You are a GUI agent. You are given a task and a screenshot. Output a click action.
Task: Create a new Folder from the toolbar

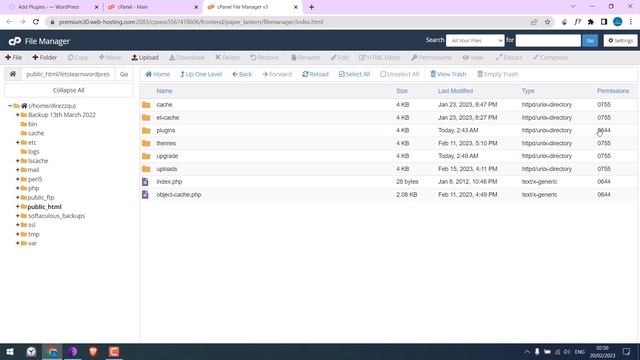[44, 58]
